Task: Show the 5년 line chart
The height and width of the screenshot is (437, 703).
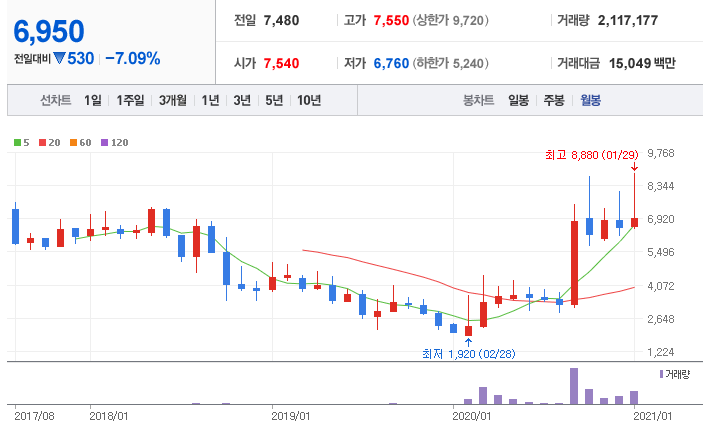Action: pos(274,100)
